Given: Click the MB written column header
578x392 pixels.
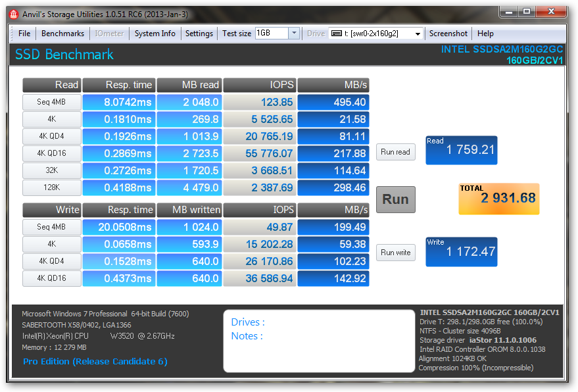Looking at the screenshot, I should point(189,210).
